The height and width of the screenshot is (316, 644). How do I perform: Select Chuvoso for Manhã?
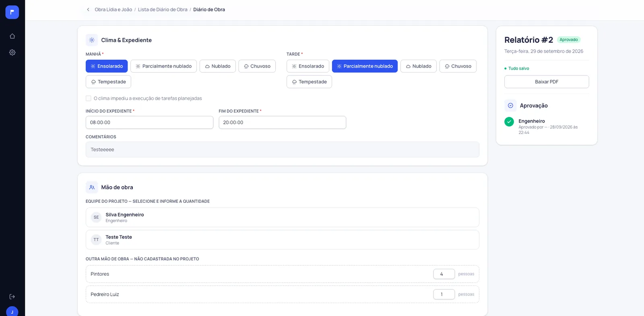[257, 66]
